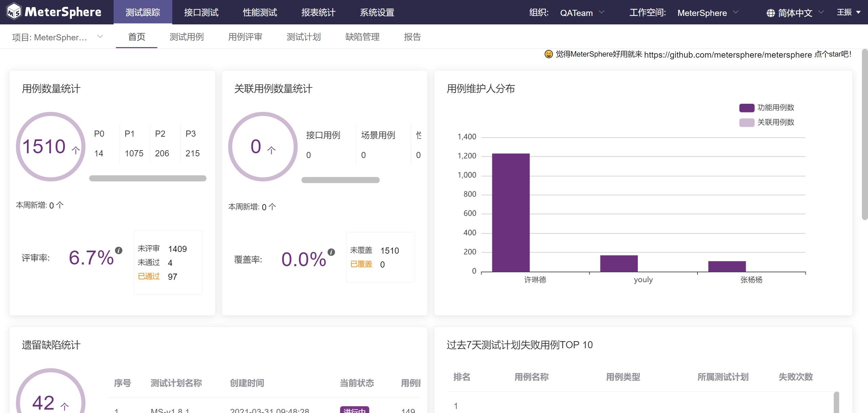Toggle the 功能用例数 legend swatch

click(x=747, y=108)
